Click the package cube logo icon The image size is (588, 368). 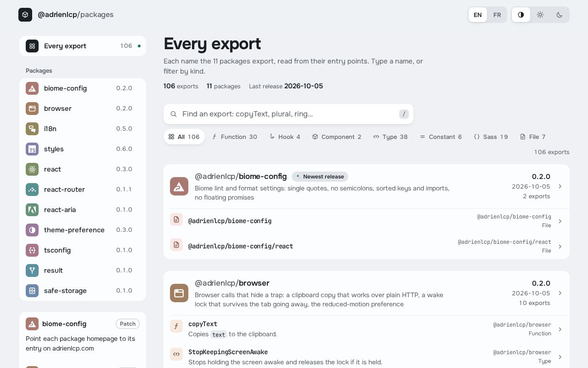25,15
